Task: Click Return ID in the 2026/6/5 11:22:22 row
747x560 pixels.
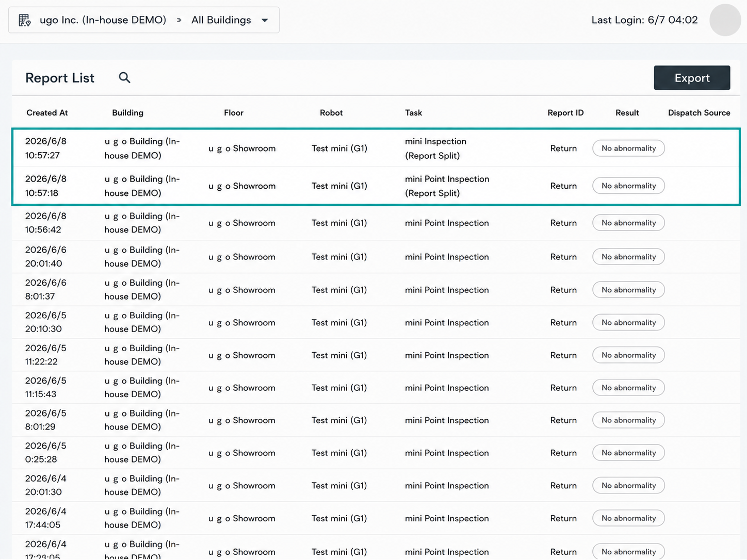Action: 563,355
